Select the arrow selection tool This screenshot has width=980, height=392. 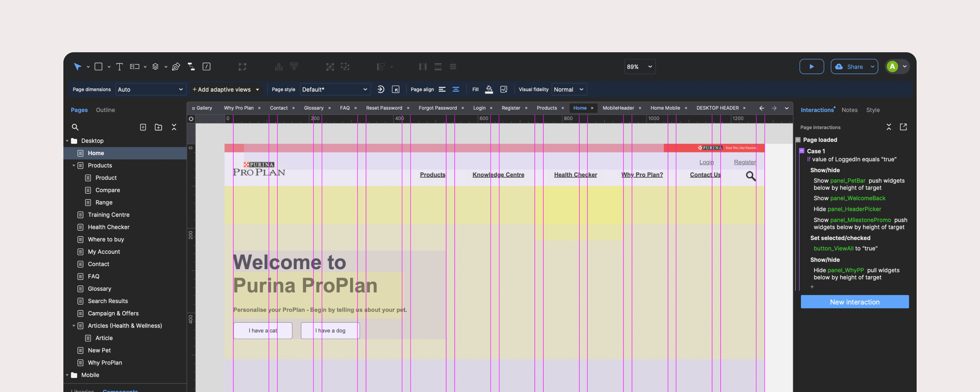[78, 67]
